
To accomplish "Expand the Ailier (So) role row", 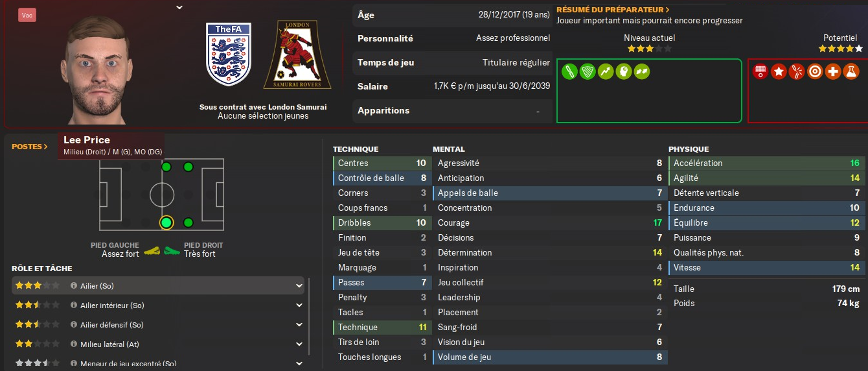I will click(299, 285).
